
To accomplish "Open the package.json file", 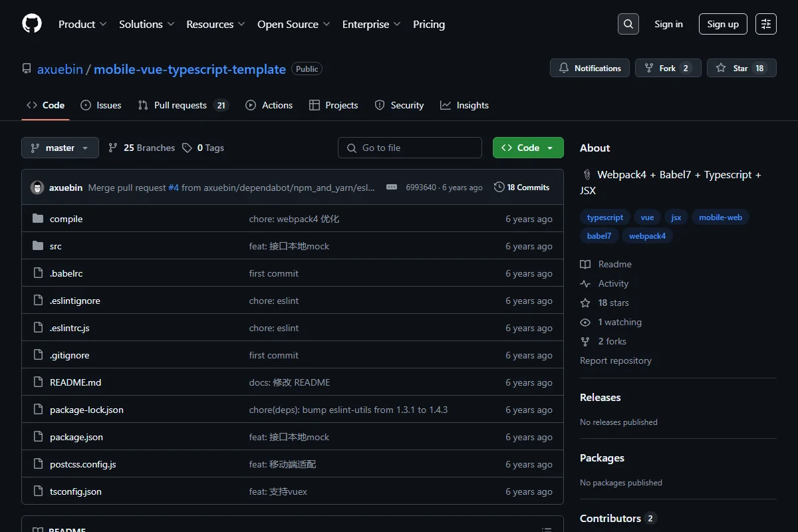I will 76,437.
